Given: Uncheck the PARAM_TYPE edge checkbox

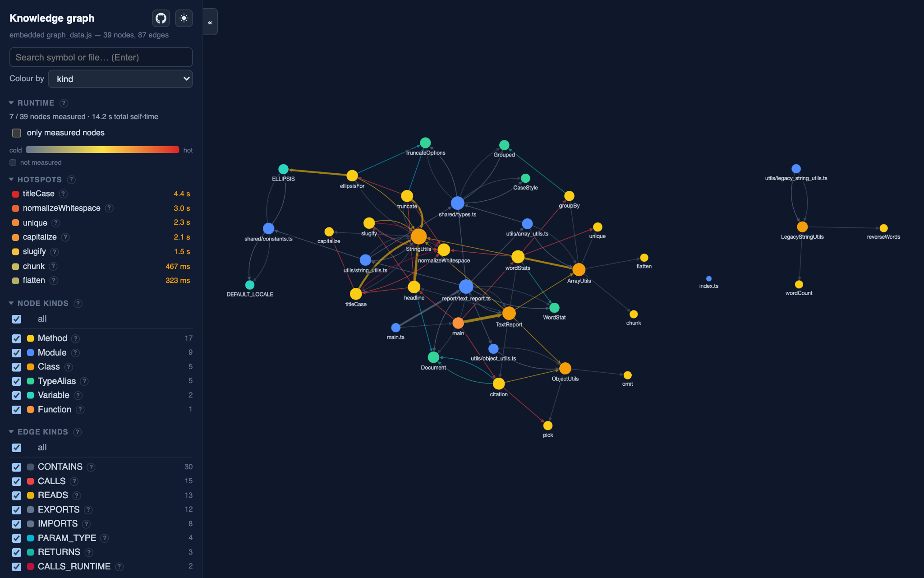Looking at the screenshot, I should coord(17,538).
